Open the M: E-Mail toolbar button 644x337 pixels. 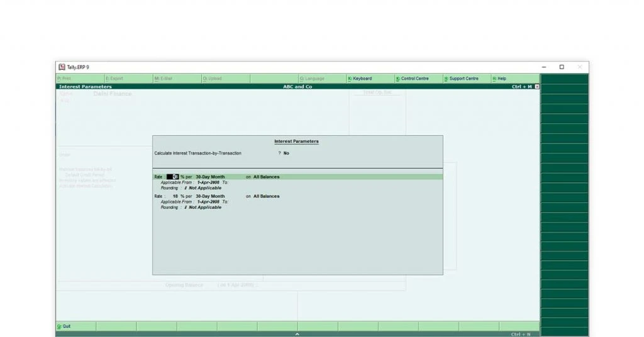177,79
